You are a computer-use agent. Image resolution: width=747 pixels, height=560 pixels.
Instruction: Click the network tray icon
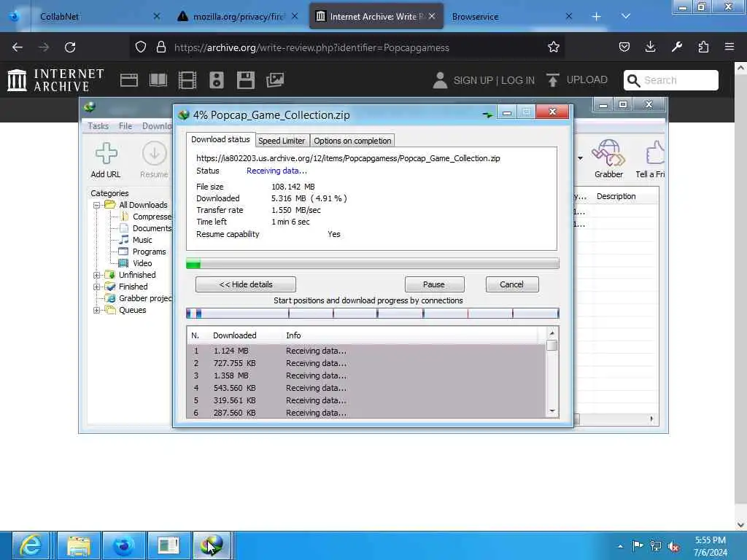[656, 546]
